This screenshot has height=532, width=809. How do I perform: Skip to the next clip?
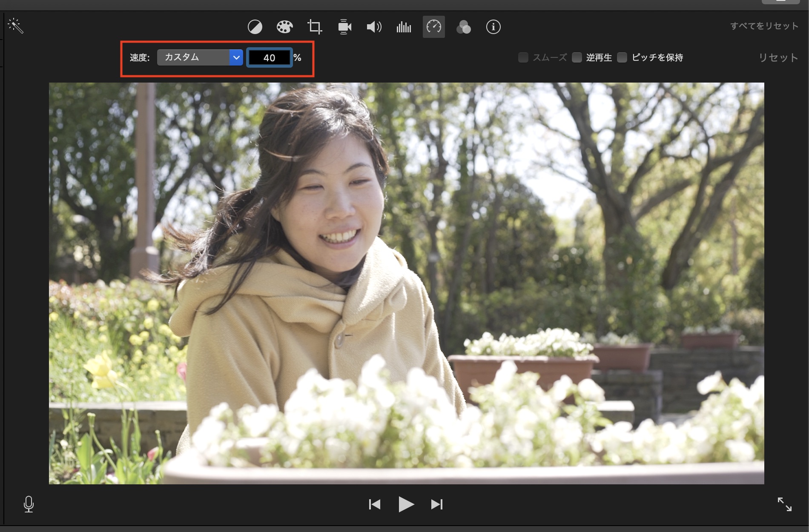437,504
